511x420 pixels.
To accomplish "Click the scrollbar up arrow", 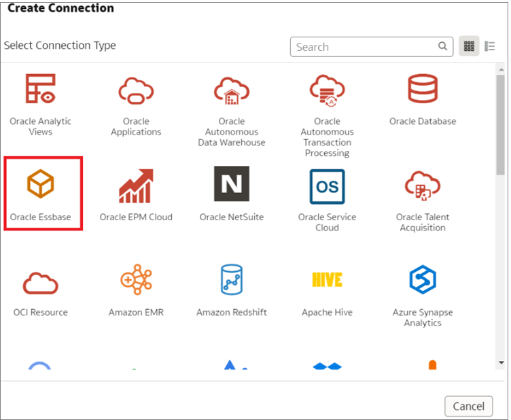I will (501, 69).
